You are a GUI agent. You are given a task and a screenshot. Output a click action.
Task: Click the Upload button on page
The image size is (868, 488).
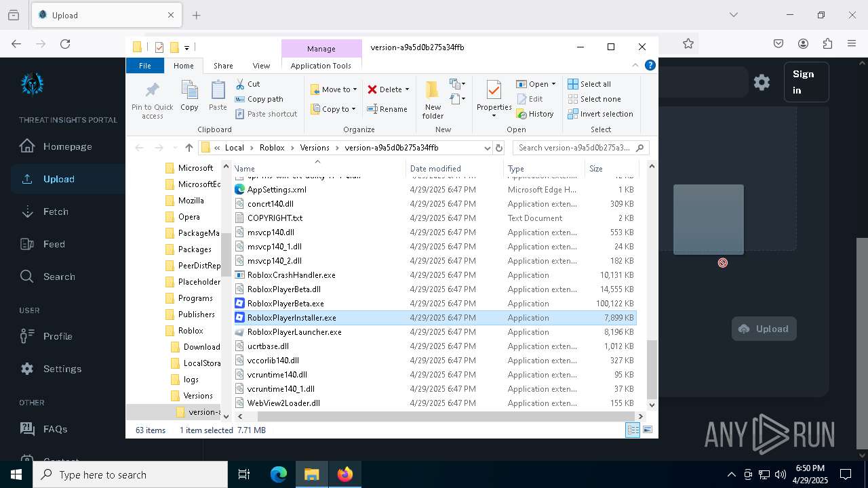[764, 329]
